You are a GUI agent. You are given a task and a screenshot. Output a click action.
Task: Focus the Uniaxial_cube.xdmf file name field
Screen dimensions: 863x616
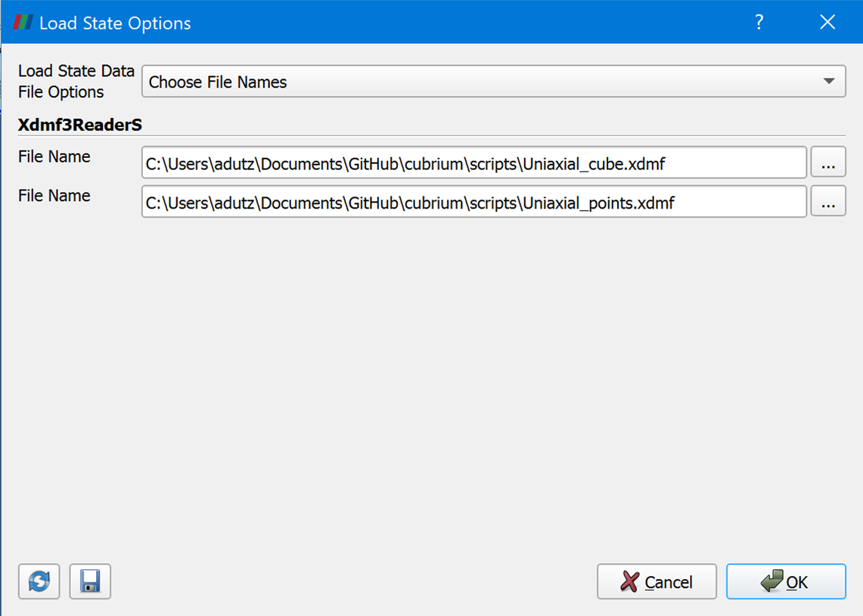click(x=473, y=163)
